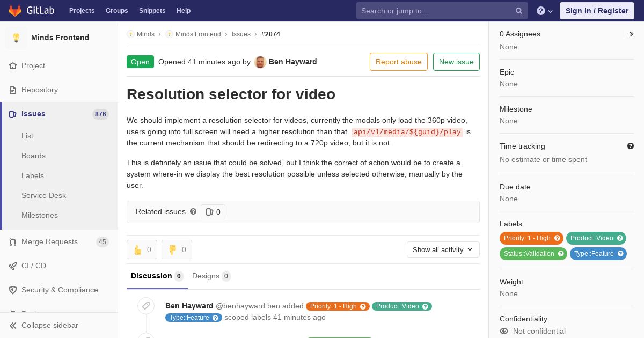Click help icon on sidebar Type::Feature label

tap(620, 254)
